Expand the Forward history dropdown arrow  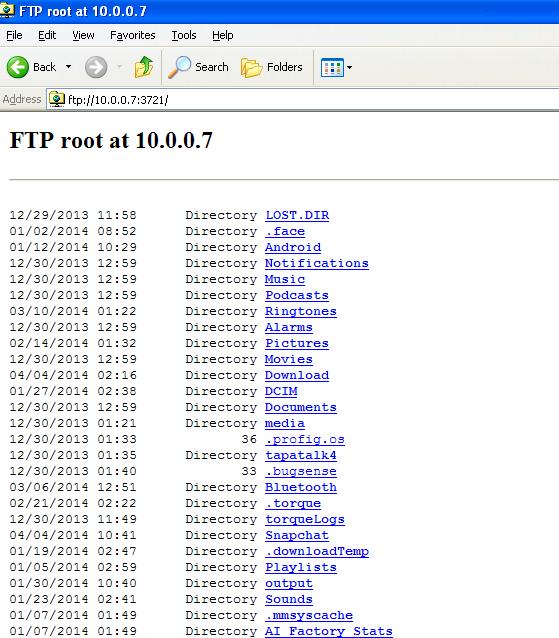click(x=120, y=67)
